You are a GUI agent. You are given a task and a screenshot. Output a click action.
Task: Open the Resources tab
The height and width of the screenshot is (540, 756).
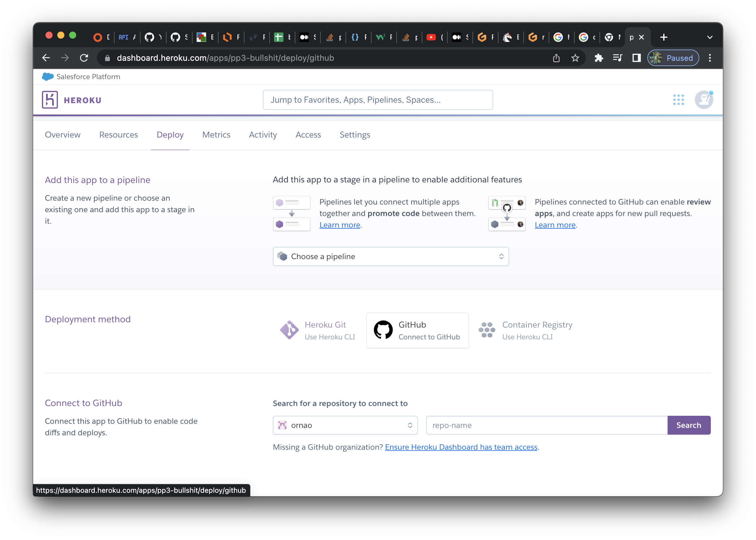[x=118, y=135]
